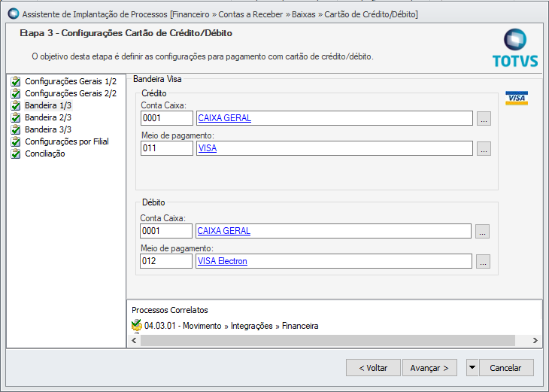Open lookup for Débito Meio de pagamento

pyautogui.click(x=484, y=262)
